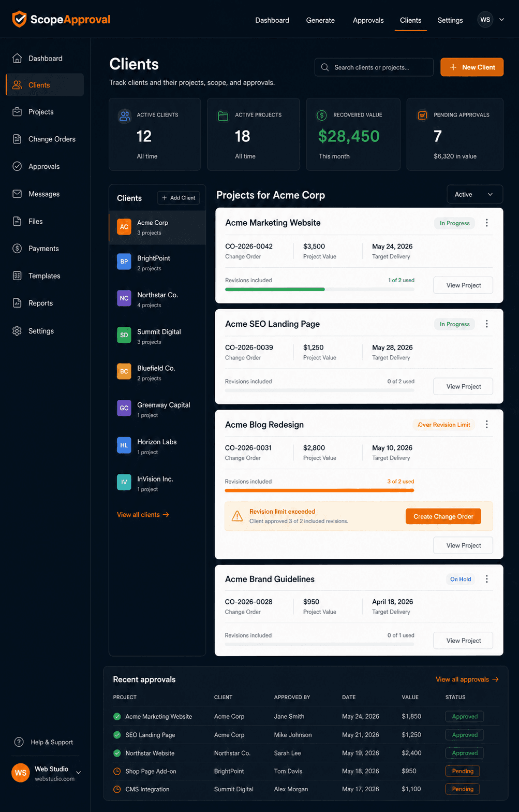Select BrightPoint in the clients list

[x=157, y=263]
